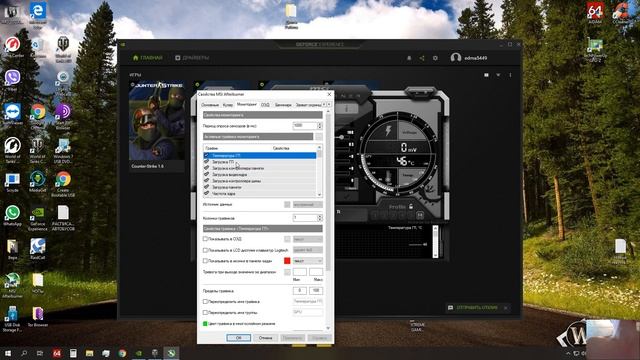This screenshot has height=360, width=640.
Task: Click the graph limits maximum field
Action: tap(316, 291)
